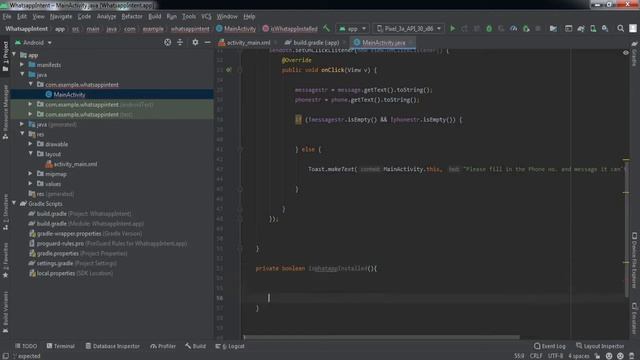Open the Build menu

pyautogui.click(x=154, y=16)
